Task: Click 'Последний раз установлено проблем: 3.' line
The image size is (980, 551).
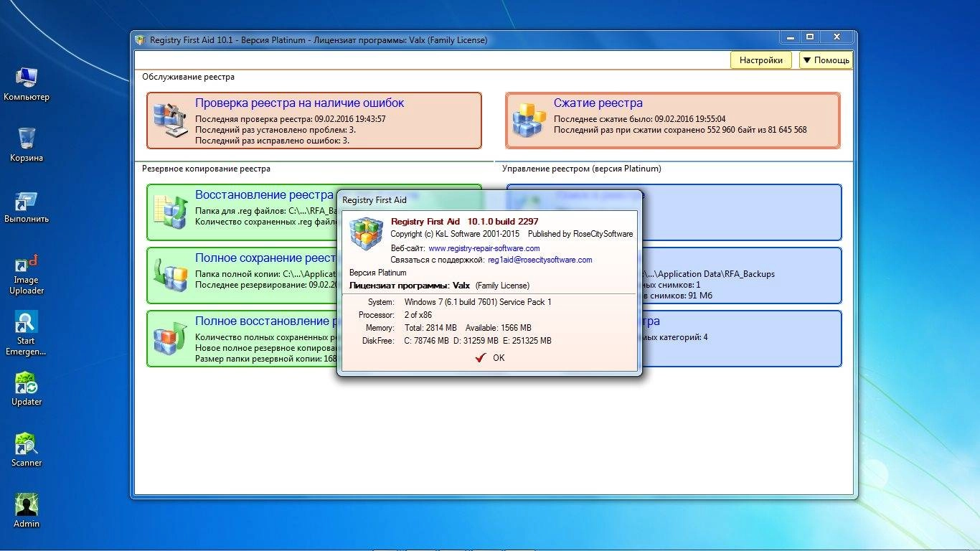Action: (x=275, y=130)
